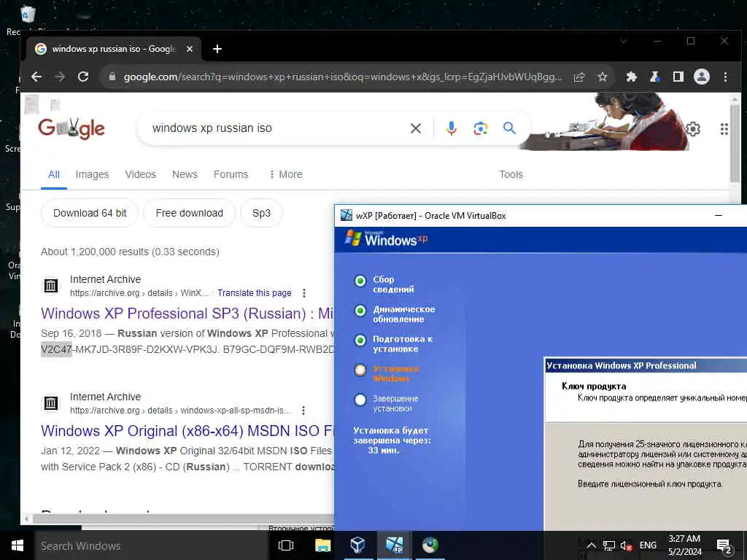Change ENG input language

pyautogui.click(x=648, y=545)
